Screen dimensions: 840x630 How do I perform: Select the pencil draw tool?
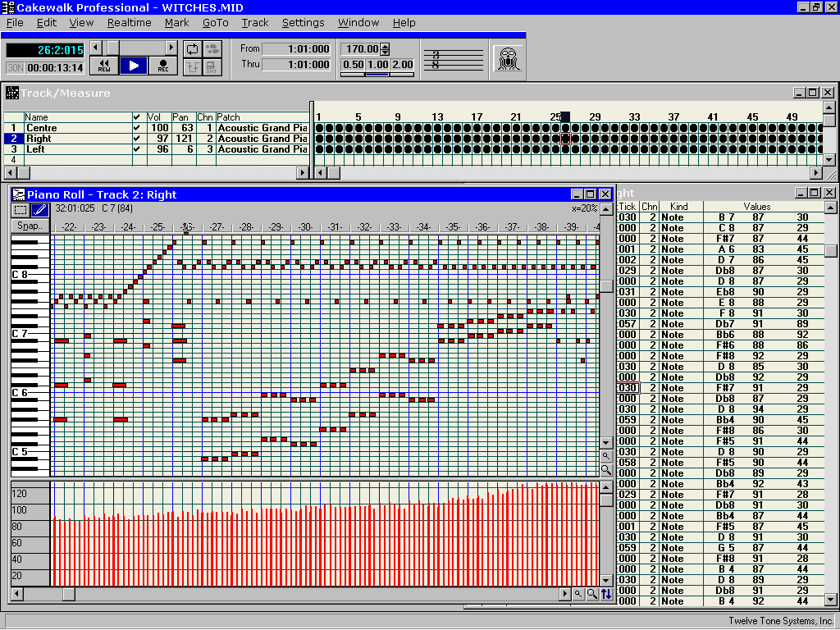point(39,211)
